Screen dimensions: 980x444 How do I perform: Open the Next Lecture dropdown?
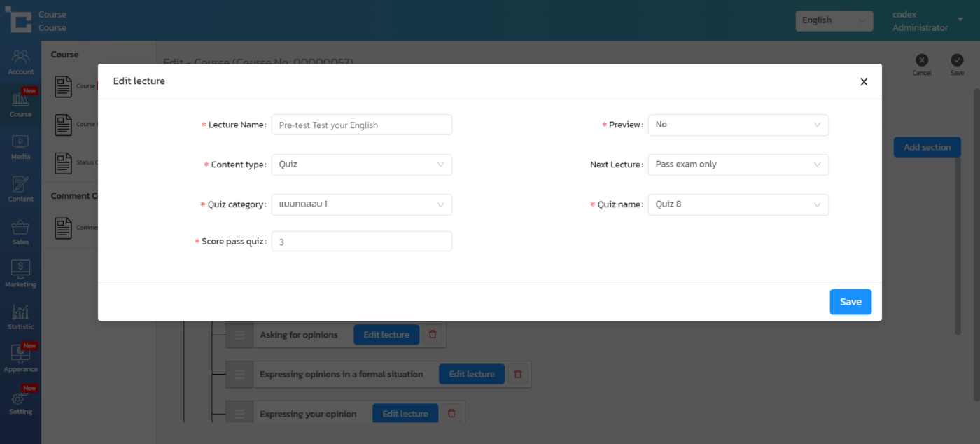(738, 165)
